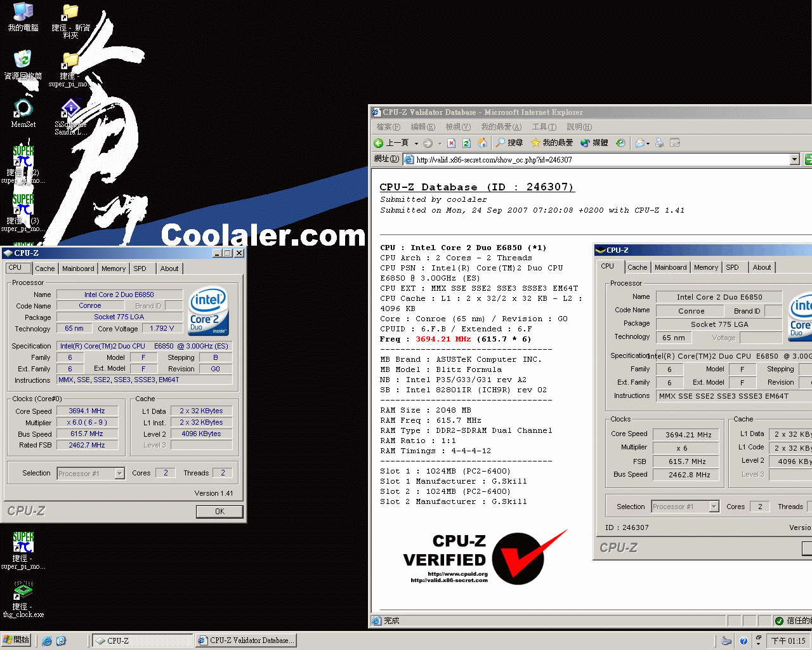The image size is (812, 650).
Task: Click the Intel Core 2 Duo logo in CPU-Z
Action: pos(209,312)
